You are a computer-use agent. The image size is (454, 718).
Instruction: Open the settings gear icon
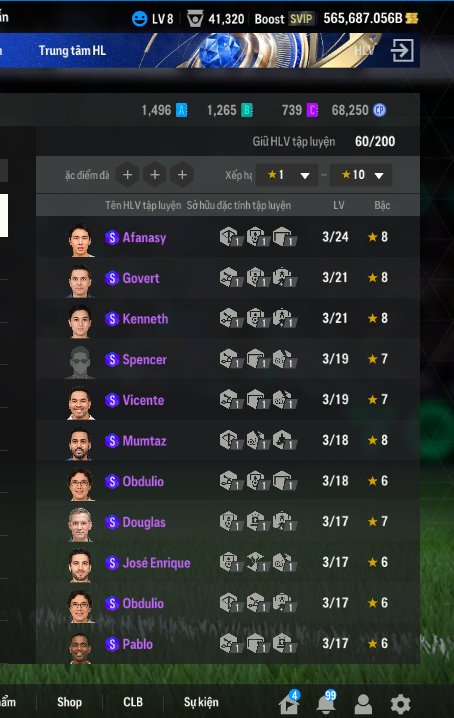click(x=400, y=704)
